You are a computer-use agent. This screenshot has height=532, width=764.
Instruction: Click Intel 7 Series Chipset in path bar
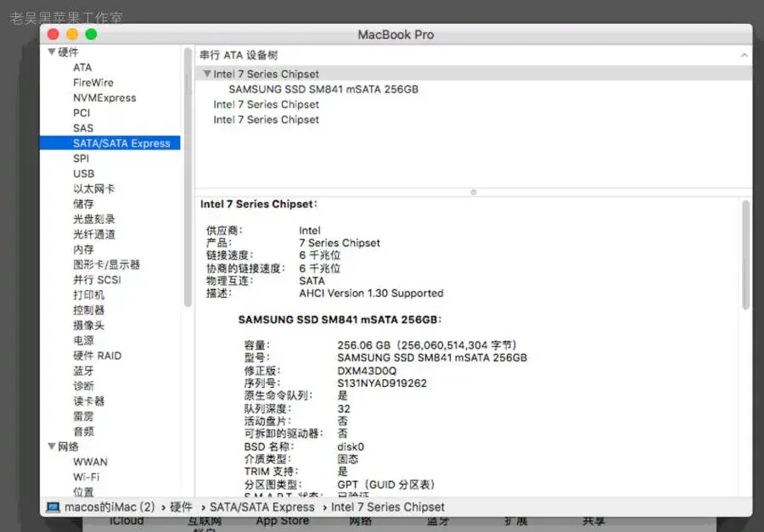(388, 507)
